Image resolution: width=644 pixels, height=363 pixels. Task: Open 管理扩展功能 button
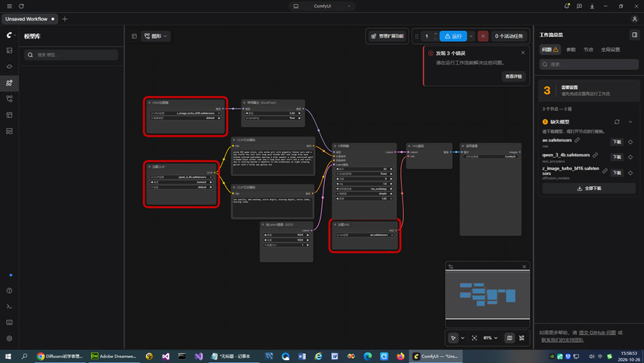tap(387, 36)
